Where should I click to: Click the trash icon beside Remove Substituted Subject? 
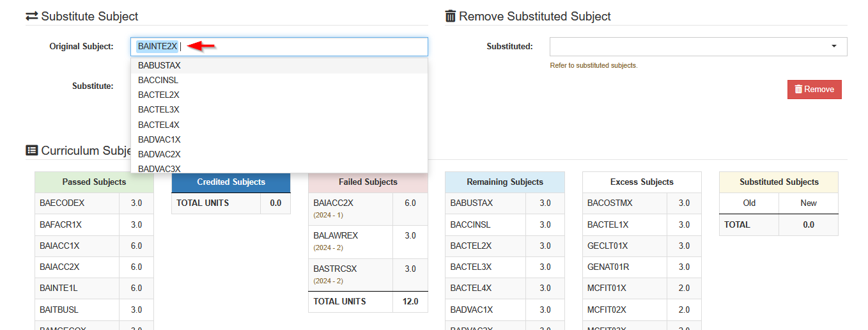(x=451, y=17)
